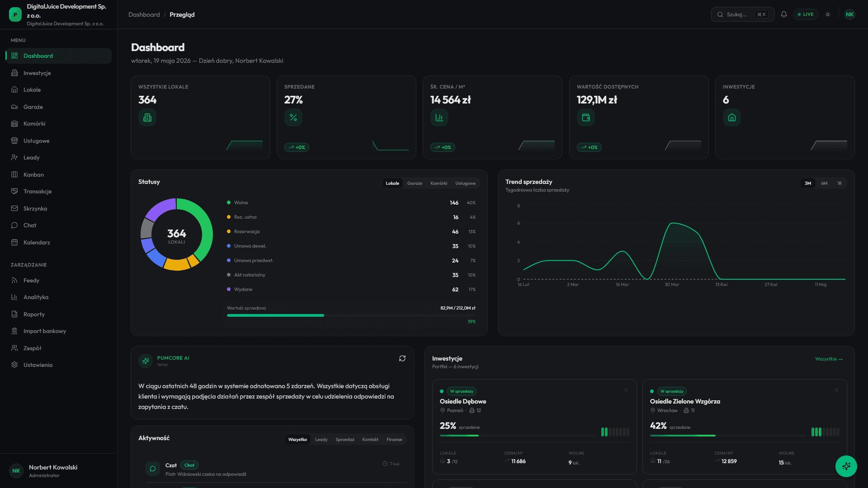
Task: Click Osiedle Dębowe 25% sold progress bar
Action: [517, 436]
